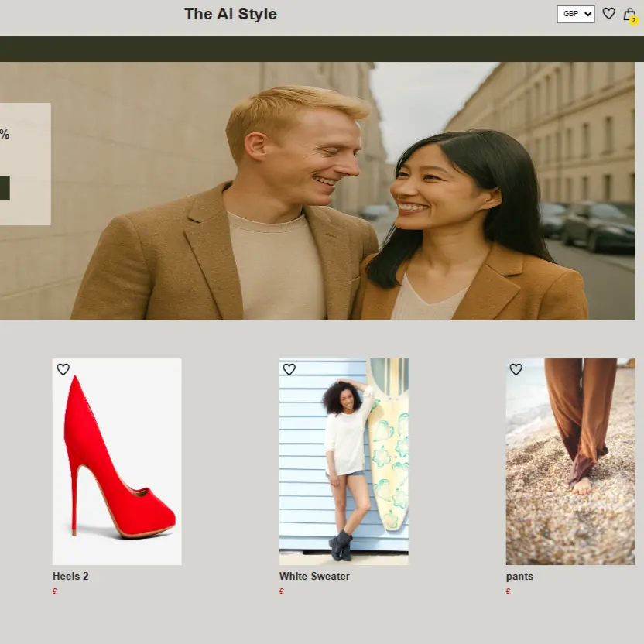Open the White Sweater product image
This screenshot has width=644, height=644.
pos(344,461)
